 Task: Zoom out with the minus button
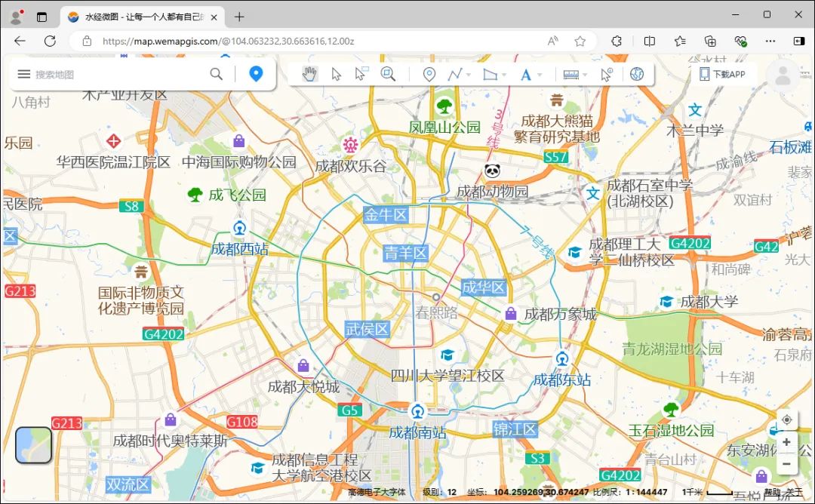(787, 463)
